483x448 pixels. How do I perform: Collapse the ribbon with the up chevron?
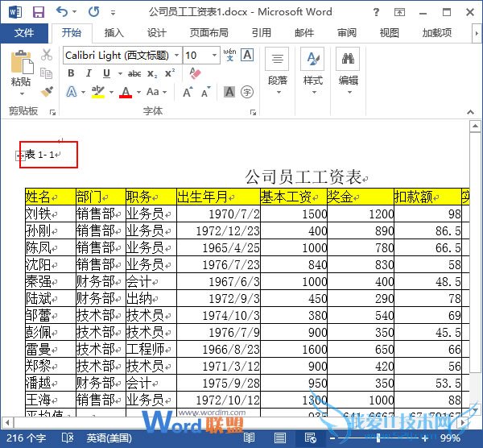coord(470,112)
